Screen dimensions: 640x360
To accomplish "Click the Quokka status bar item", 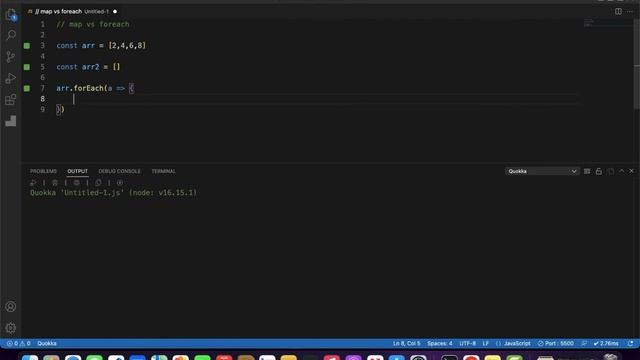I will tap(47, 343).
